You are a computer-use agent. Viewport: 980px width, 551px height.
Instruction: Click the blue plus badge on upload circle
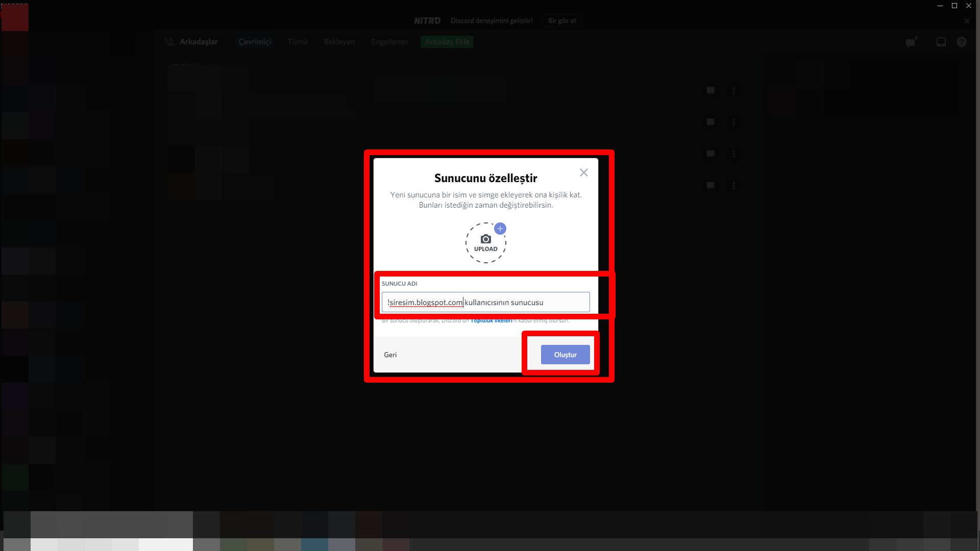500,229
